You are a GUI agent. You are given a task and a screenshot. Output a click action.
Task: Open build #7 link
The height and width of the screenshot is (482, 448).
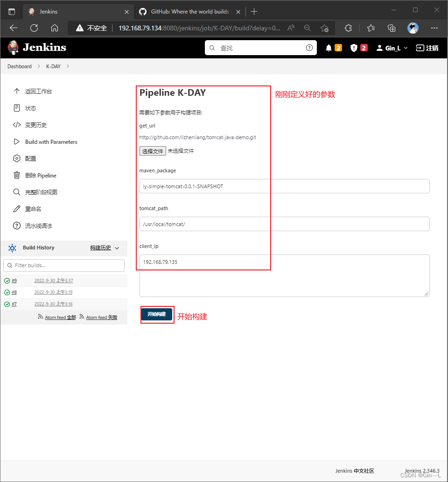click(x=14, y=304)
